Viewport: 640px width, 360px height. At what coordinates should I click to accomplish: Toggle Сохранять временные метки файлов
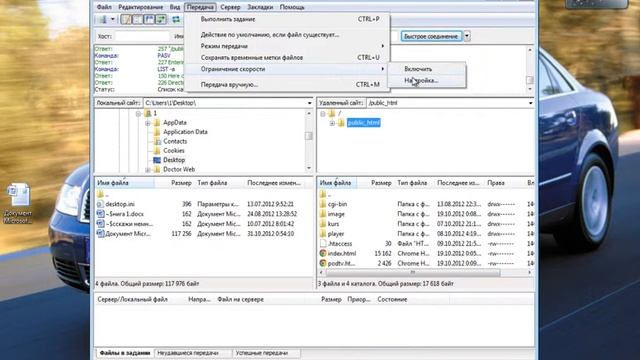tap(287, 58)
